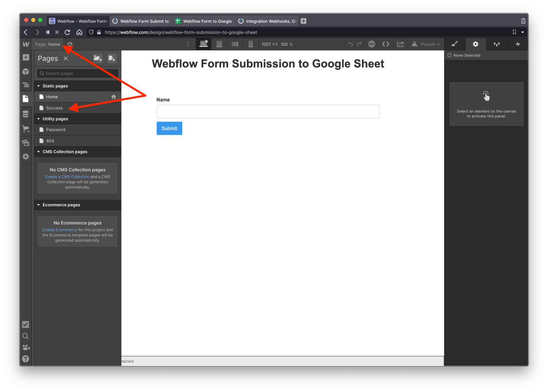Image resolution: width=548 pixels, height=392 pixels.
Task: Go back in browser history
Action: coord(26,32)
